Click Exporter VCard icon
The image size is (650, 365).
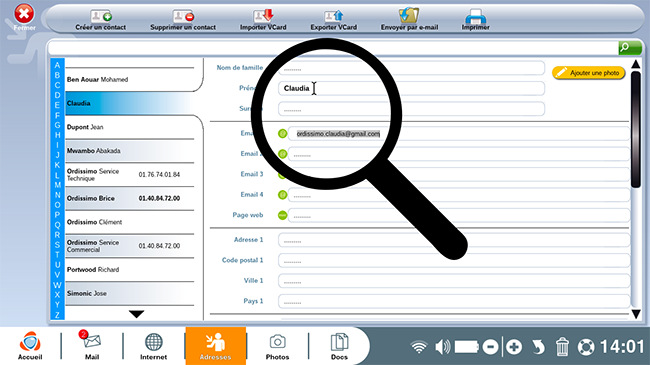pos(334,16)
